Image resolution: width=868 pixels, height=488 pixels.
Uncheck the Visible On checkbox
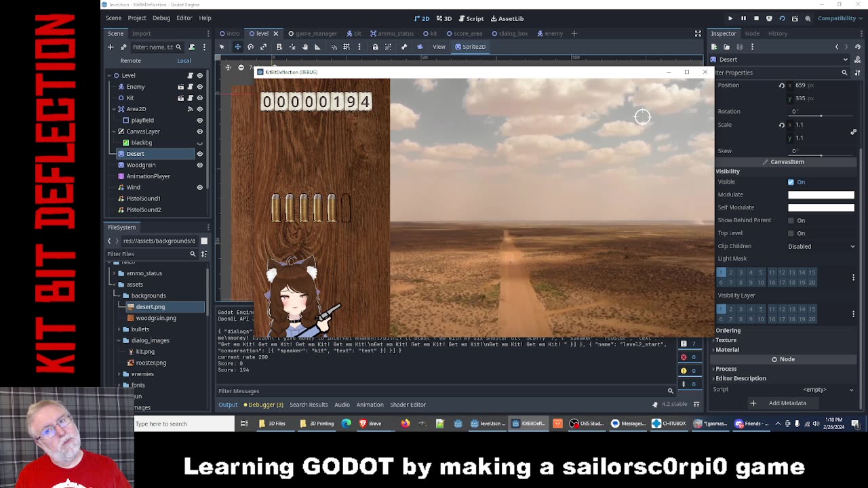[x=791, y=182]
